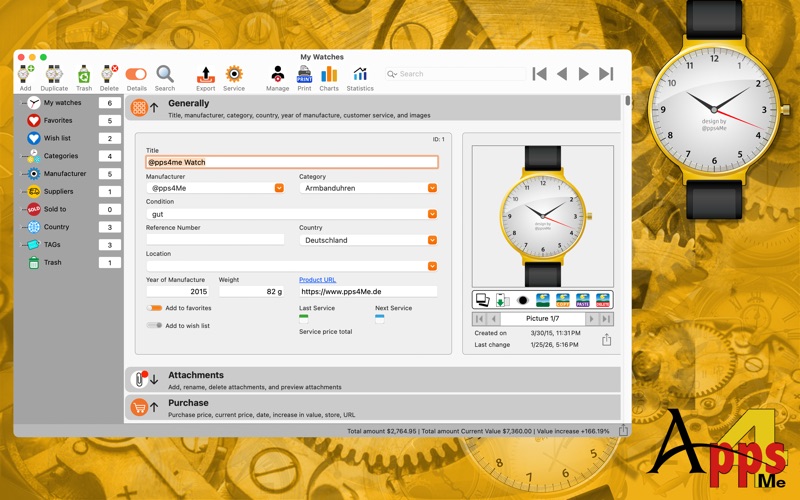Open the Charts view
Screen dimensions: 800x500
[x=329, y=74]
